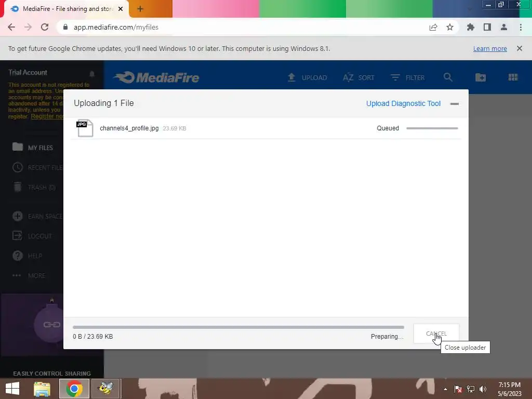Bookmark this page with the star icon
Viewport: 532px width, 399px height.
point(450,27)
